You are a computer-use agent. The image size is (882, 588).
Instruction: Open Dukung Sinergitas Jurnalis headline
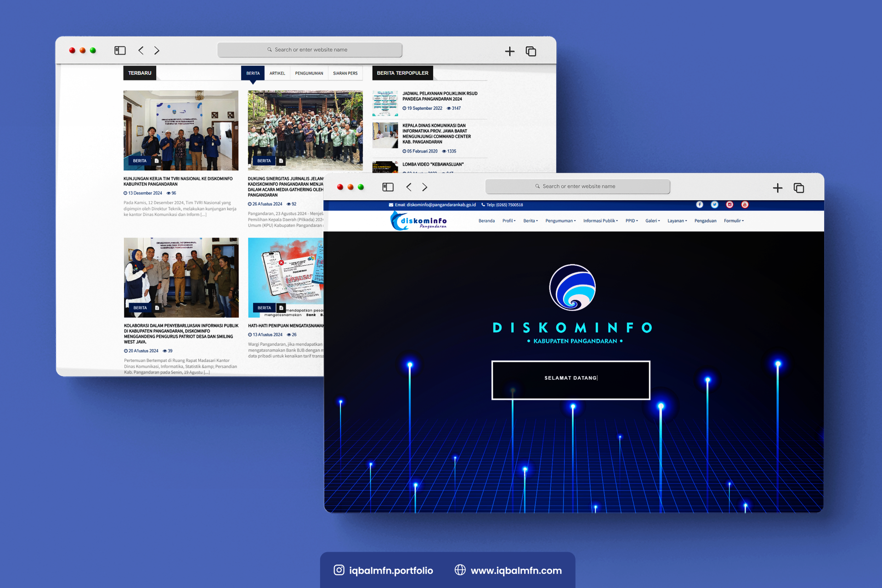tap(286, 187)
